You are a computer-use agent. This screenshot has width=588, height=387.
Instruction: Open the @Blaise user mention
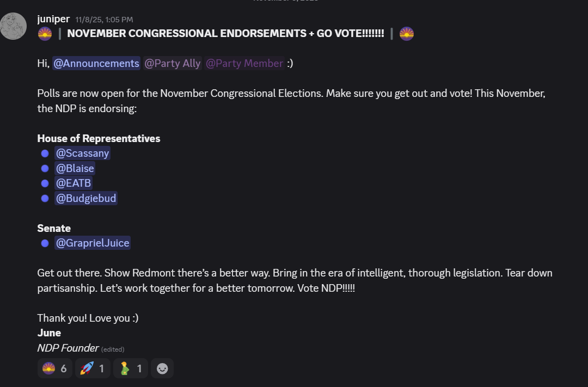pos(75,168)
